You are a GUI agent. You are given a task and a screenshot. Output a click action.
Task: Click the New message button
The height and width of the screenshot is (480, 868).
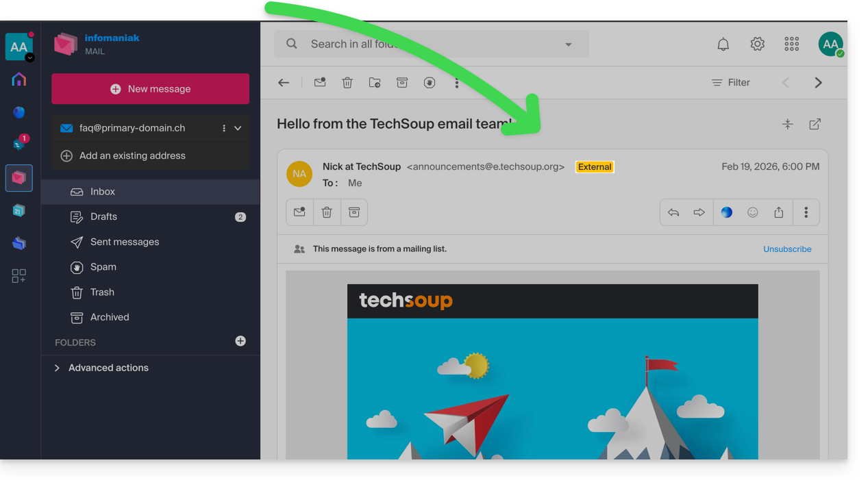[x=150, y=89]
